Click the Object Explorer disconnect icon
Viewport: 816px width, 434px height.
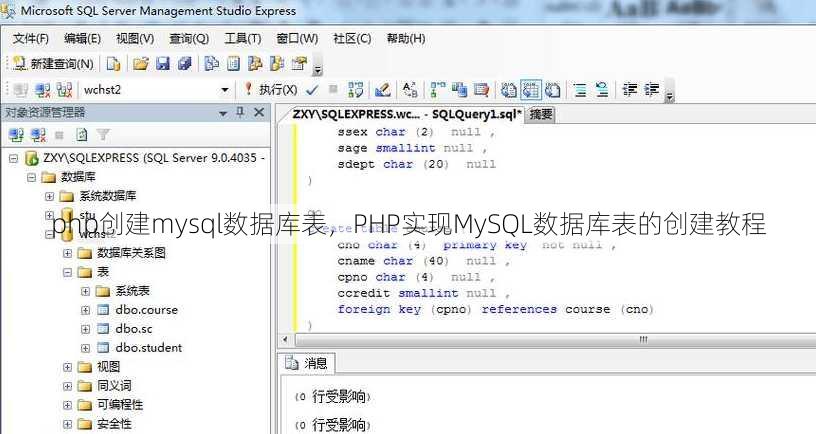[38, 135]
